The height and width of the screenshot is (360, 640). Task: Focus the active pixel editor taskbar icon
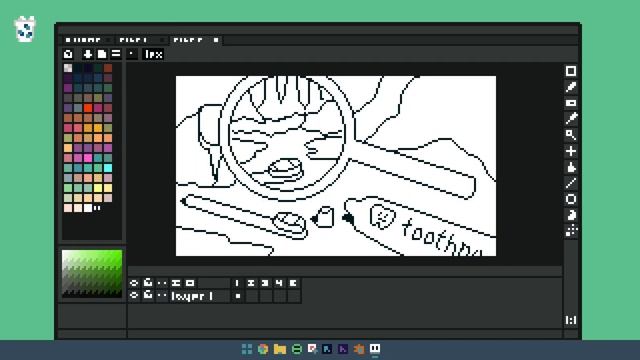tap(375, 349)
